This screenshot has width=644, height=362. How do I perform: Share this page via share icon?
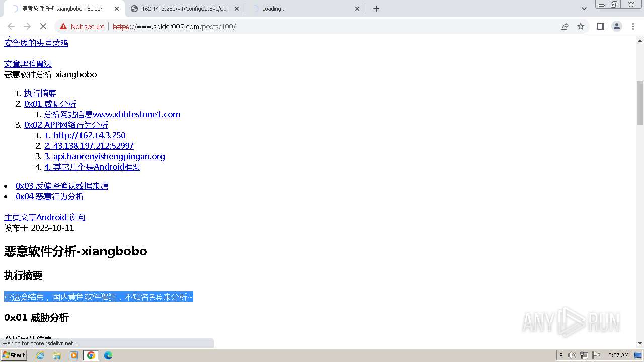(565, 26)
